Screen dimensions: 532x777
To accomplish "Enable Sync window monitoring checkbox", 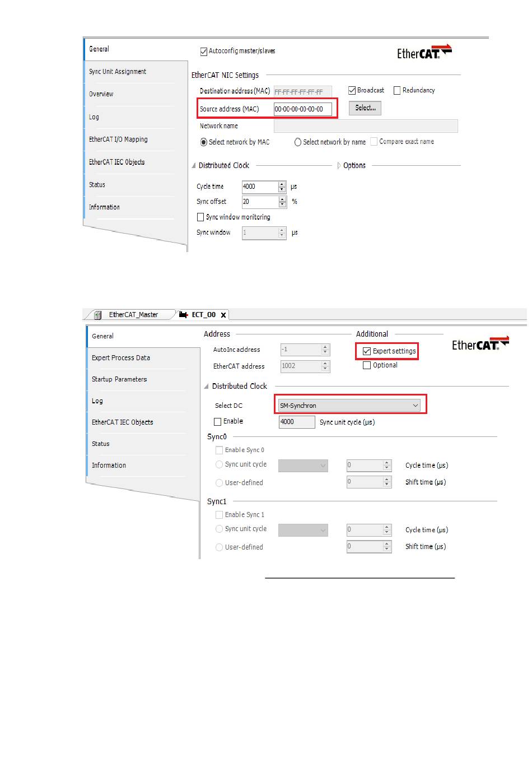I will tap(200, 217).
